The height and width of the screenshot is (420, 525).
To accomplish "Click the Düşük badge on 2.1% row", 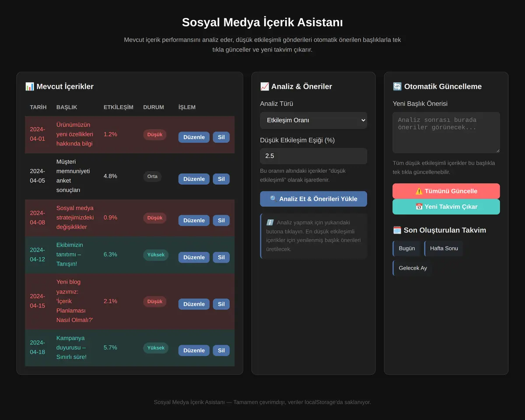I will pyautogui.click(x=155, y=301).
